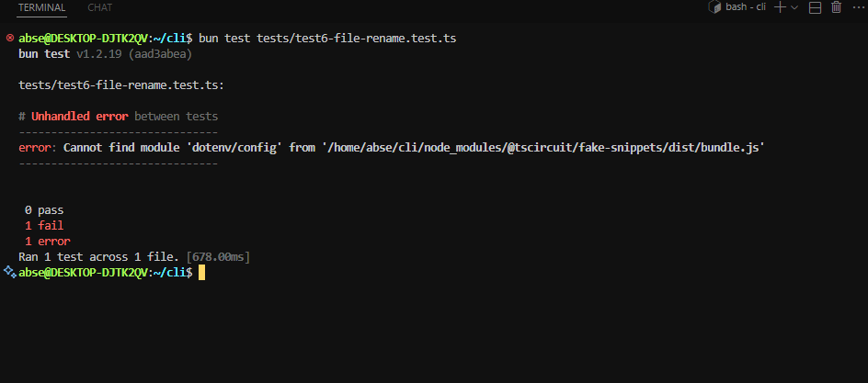Screen dimensions: 868x383
Task: Split the terminal panel
Action: [815, 7]
